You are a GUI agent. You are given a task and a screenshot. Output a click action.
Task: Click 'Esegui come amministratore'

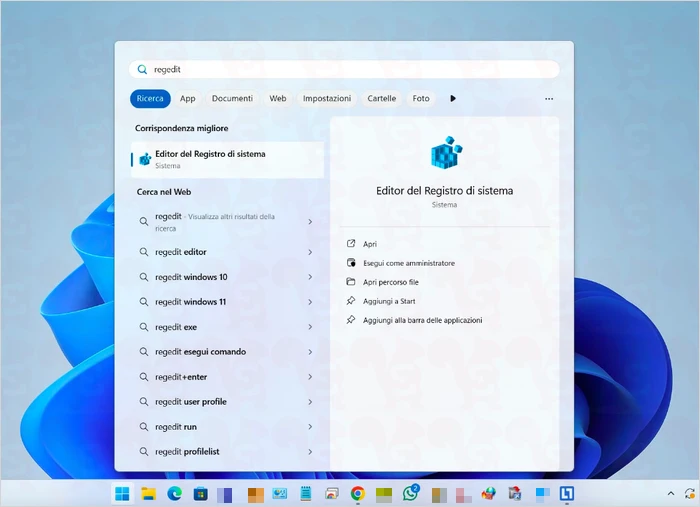(x=408, y=263)
